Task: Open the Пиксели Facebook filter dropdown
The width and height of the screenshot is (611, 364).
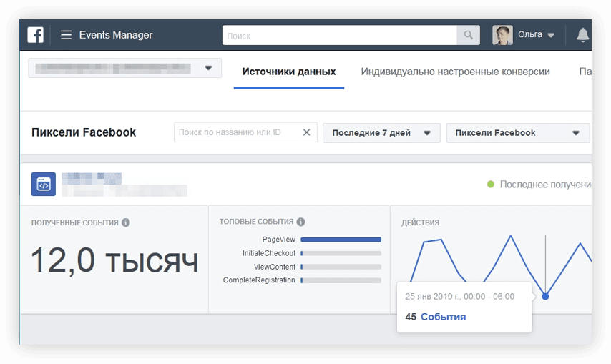Action: click(517, 132)
